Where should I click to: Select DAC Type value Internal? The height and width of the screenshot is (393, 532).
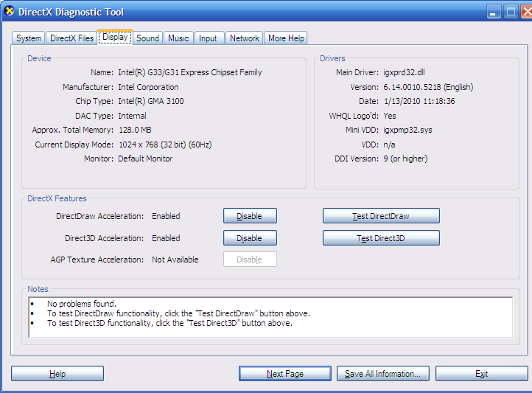pos(133,116)
